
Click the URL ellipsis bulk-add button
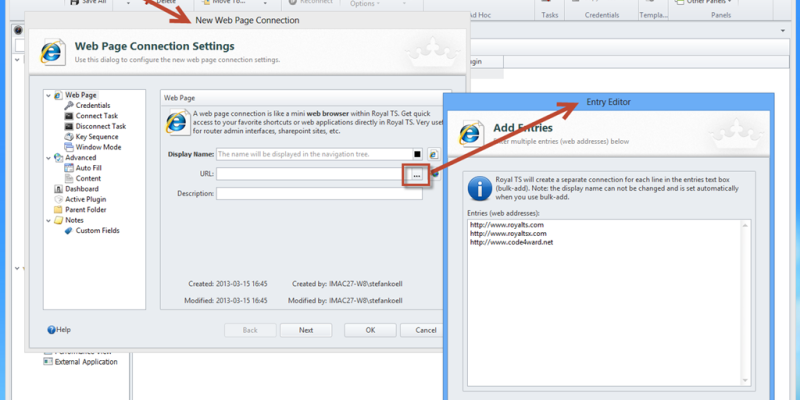click(417, 175)
